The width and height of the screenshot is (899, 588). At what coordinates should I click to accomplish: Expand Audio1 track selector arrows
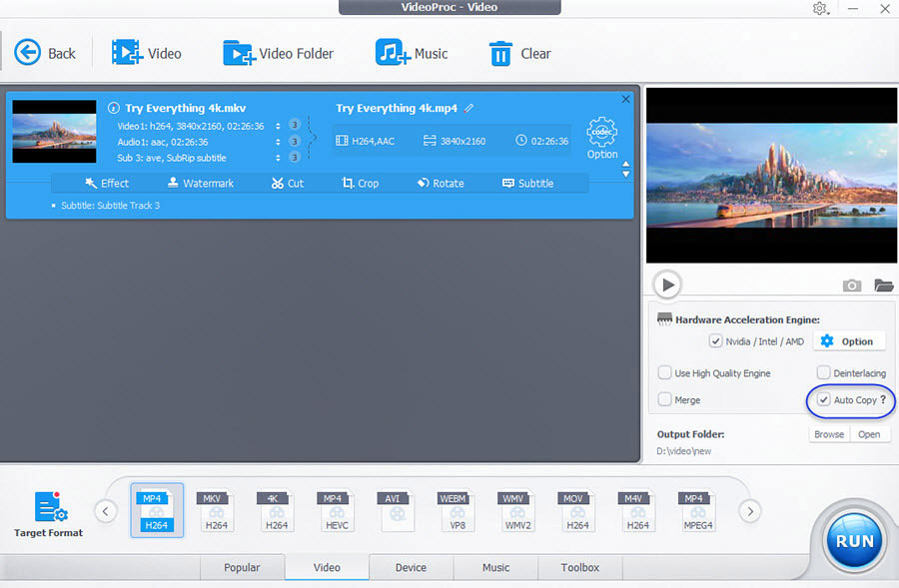click(x=278, y=142)
